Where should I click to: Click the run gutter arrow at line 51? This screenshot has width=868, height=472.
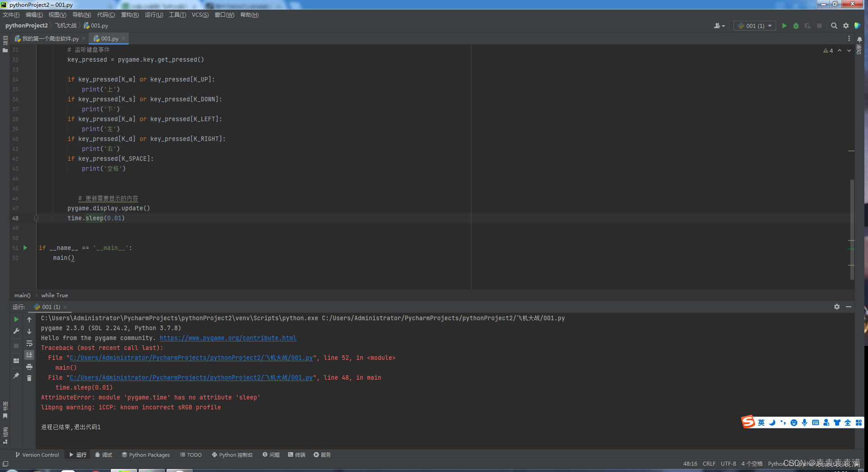tap(25, 248)
